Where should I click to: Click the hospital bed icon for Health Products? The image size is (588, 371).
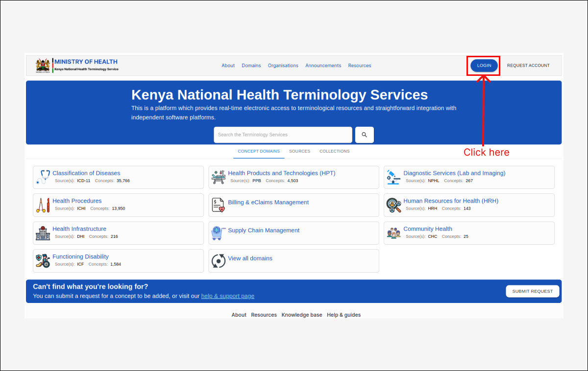pyautogui.click(x=219, y=177)
